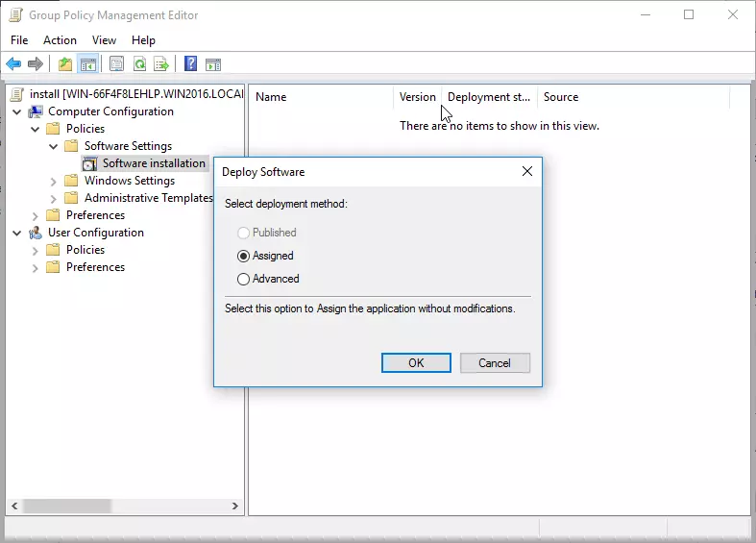The height and width of the screenshot is (543, 756).
Task: Choose the Advanced deployment option
Action: pyautogui.click(x=243, y=279)
